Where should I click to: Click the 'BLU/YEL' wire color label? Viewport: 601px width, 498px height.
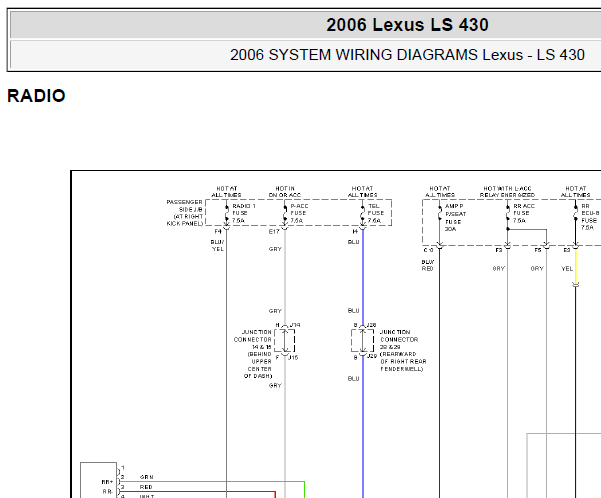click(217, 245)
